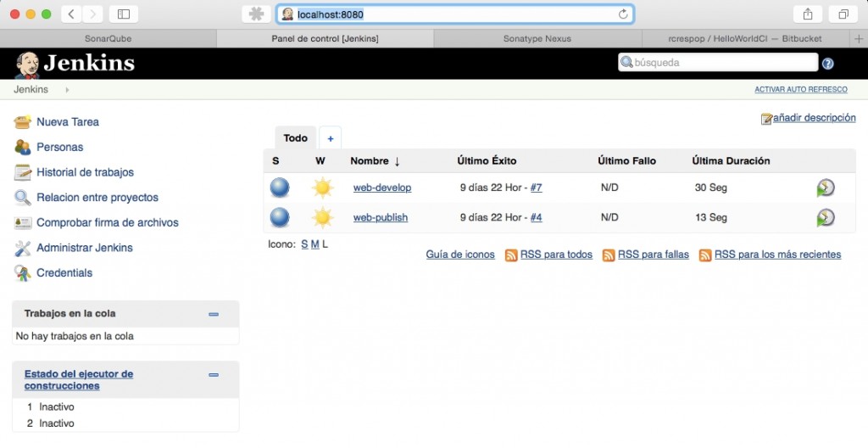Viewport: 868px width, 448px height.
Task: Click the Credentials keys icon
Action: [23, 273]
